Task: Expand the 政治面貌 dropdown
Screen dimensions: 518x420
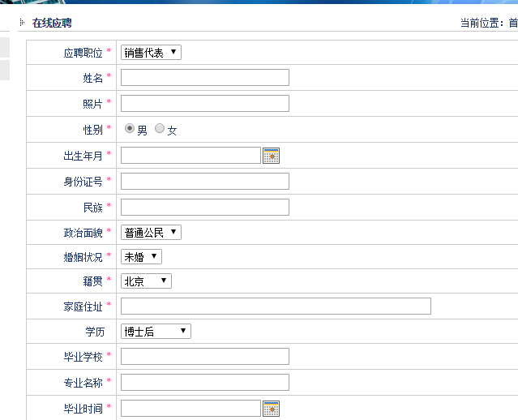Action: coord(151,233)
